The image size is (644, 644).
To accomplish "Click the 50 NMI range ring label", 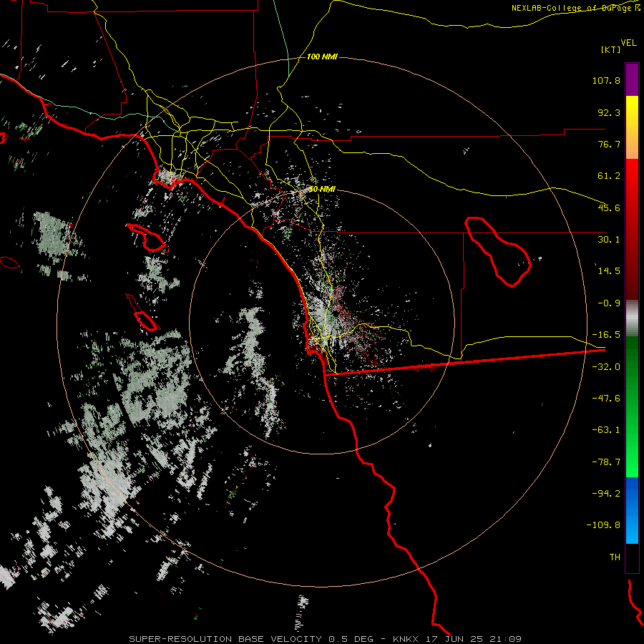I will tap(322, 190).
